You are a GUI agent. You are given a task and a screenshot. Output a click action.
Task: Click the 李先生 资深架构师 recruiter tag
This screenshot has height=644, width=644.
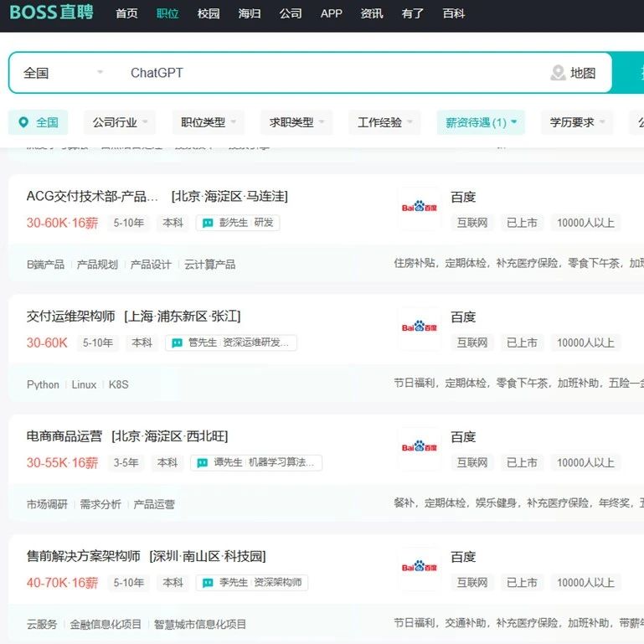click(x=252, y=582)
